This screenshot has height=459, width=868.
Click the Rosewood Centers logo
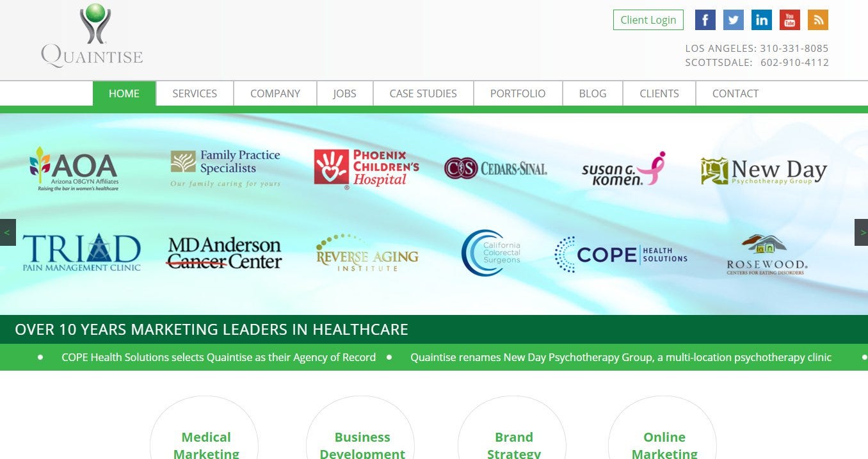tap(767, 255)
